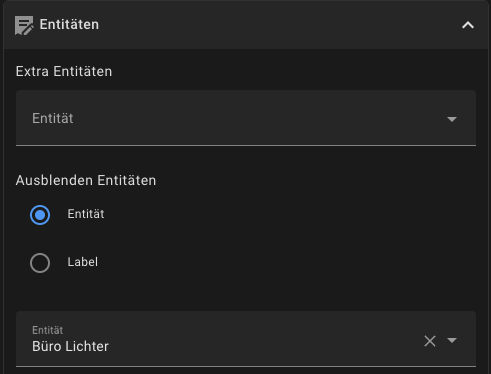This screenshot has width=491, height=374.
Task: Select the Label radio button
Action: point(40,263)
